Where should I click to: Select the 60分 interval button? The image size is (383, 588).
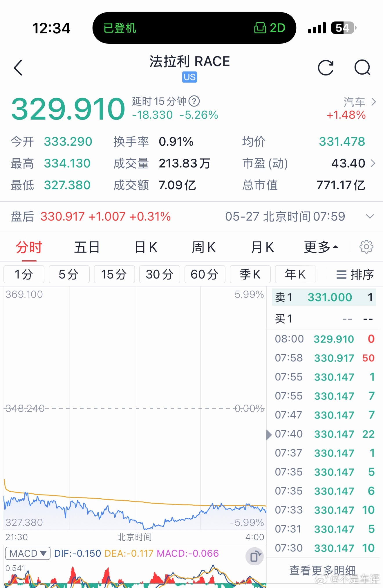[205, 274]
